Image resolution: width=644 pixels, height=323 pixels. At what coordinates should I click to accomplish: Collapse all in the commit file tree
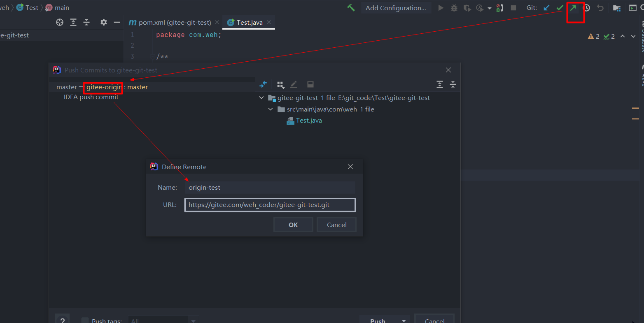click(x=453, y=84)
